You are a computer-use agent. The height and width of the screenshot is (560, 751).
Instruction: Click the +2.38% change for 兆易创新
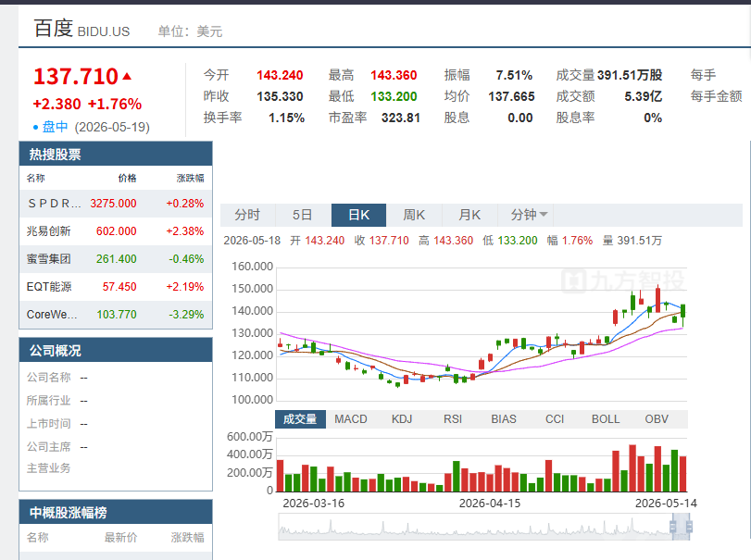click(184, 231)
